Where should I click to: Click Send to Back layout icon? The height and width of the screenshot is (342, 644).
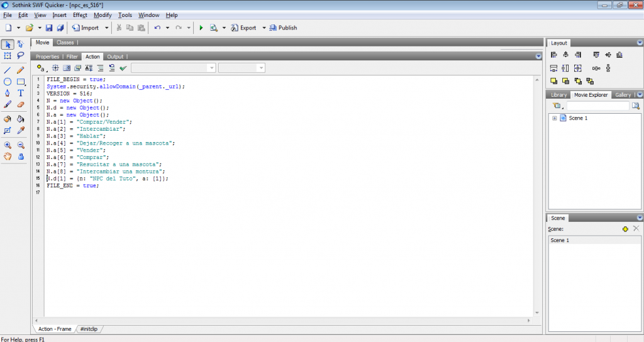[x=565, y=81]
